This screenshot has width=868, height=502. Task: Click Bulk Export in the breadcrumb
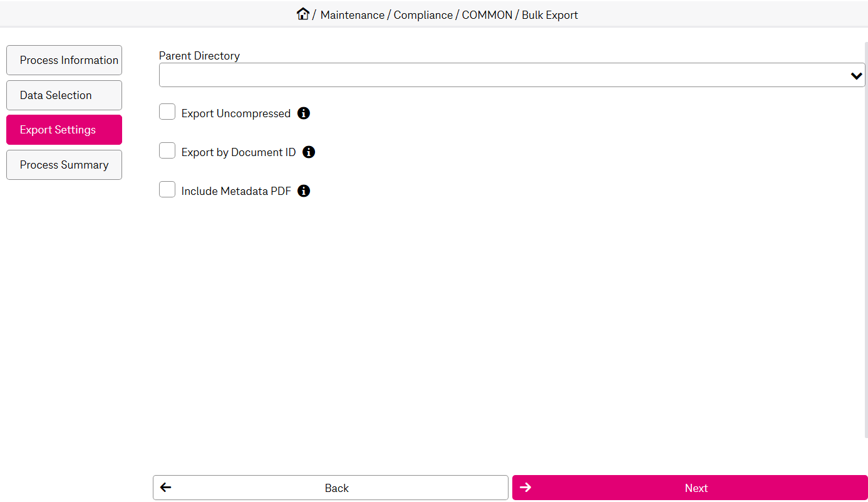pyautogui.click(x=550, y=15)
